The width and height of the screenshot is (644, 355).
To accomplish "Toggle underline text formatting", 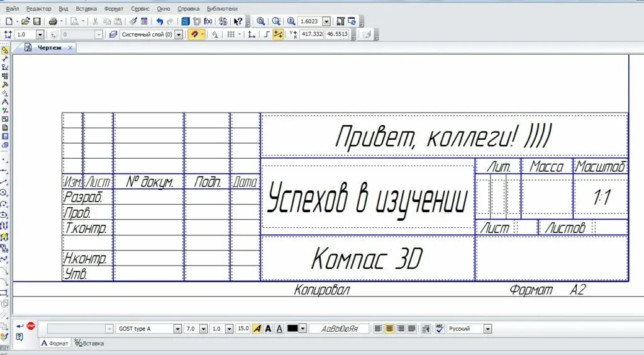I will click(x=279, y=329).
